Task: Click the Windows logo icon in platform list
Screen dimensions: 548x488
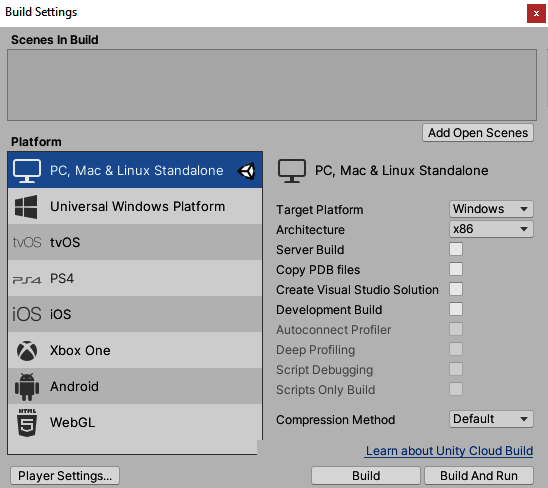Action: pos(26,207)
